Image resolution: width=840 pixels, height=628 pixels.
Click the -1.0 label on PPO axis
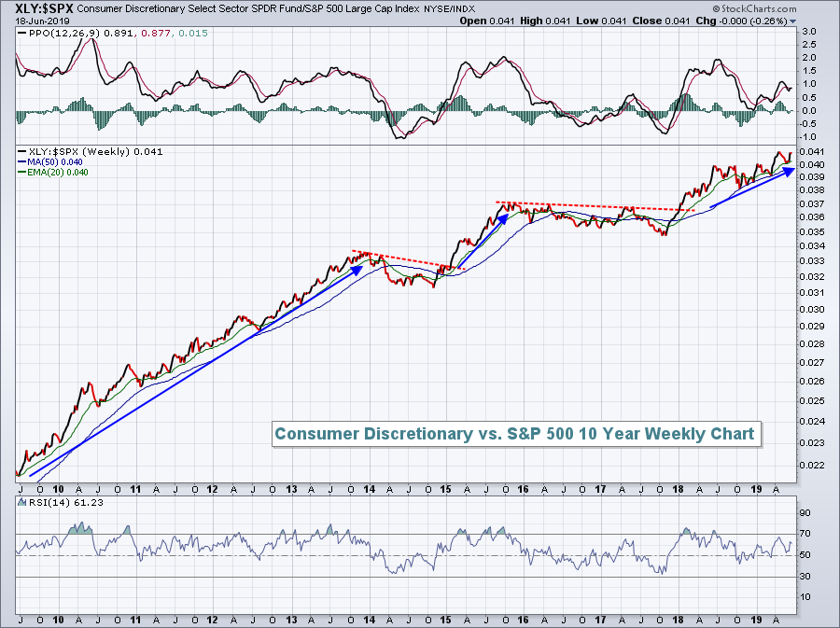point(808,137)
